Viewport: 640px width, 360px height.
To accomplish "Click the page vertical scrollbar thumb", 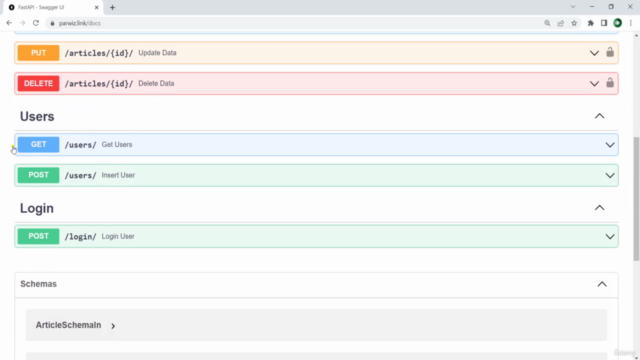I will tap(636, 199).
